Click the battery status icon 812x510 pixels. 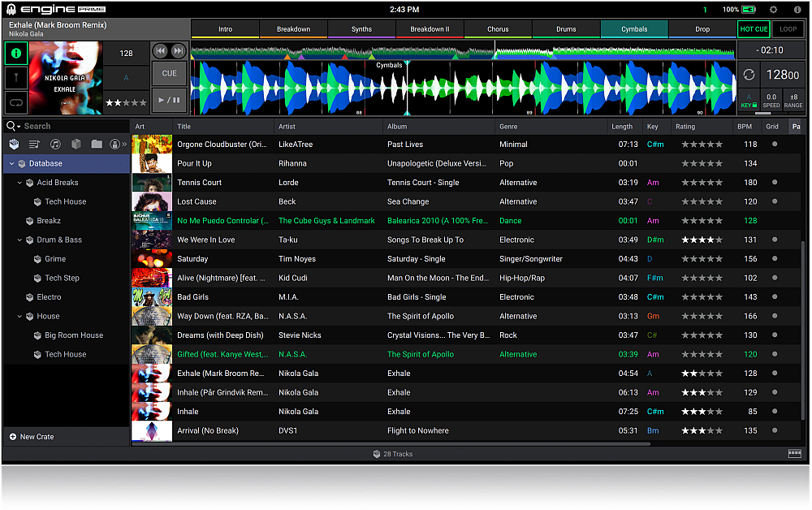tap(749, 9)
